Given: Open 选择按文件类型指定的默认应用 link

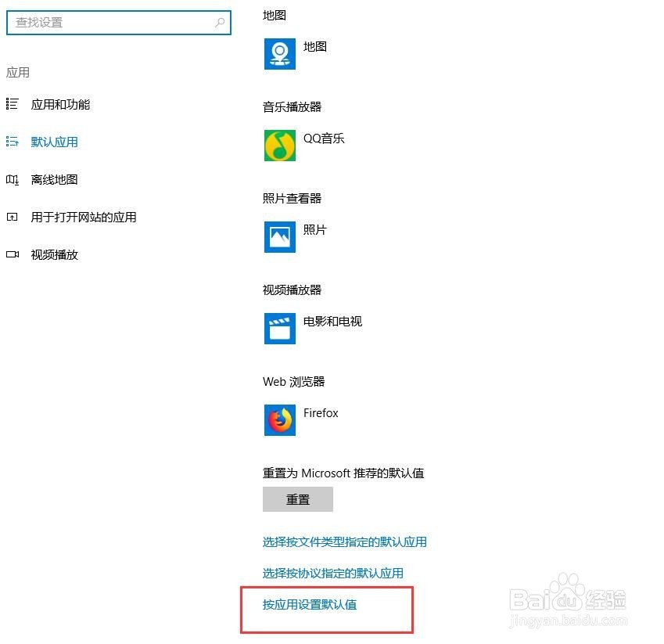Looking at the screenshot, I should (344, 541).
